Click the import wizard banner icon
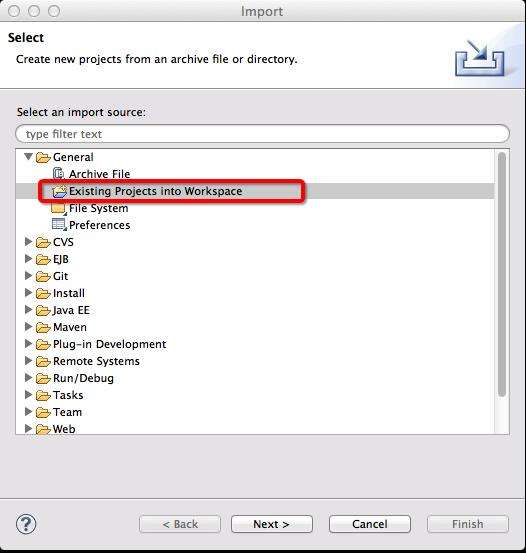This screenshot has width=526, height=553. (480, 58)
